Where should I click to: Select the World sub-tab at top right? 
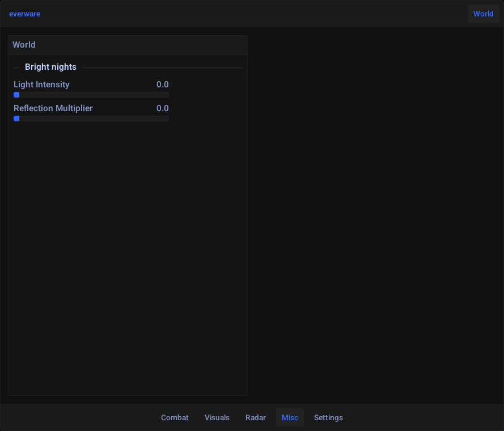(x=483, y=14)
